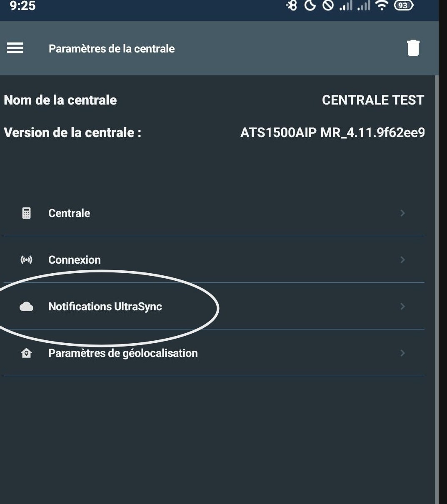Tap the Paramètres de la centrale title
Image resolution: width=447 pixels, height=504 pixels.
112,49
